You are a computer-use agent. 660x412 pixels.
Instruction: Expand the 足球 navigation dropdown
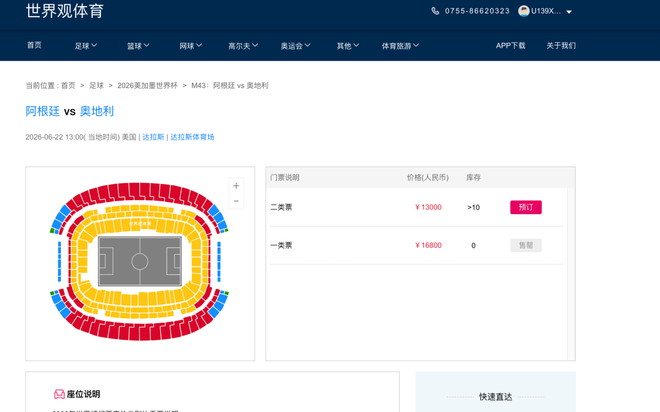86,46
